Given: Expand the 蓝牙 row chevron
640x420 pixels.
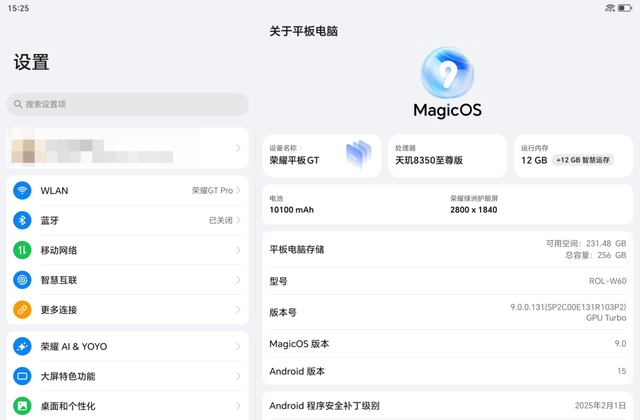Looking at the screenshot, I should (238, 220).
